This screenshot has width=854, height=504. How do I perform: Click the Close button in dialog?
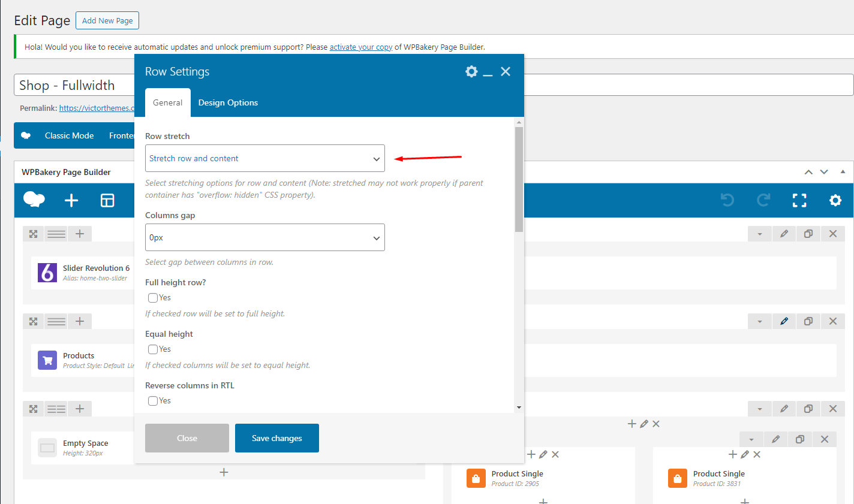point(187,438)
